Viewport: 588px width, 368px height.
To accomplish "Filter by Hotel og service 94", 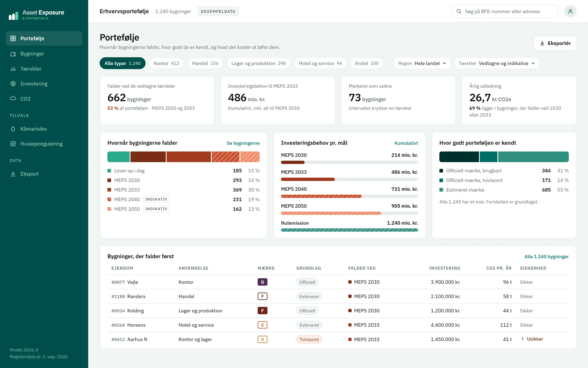I will coord(320,63).
